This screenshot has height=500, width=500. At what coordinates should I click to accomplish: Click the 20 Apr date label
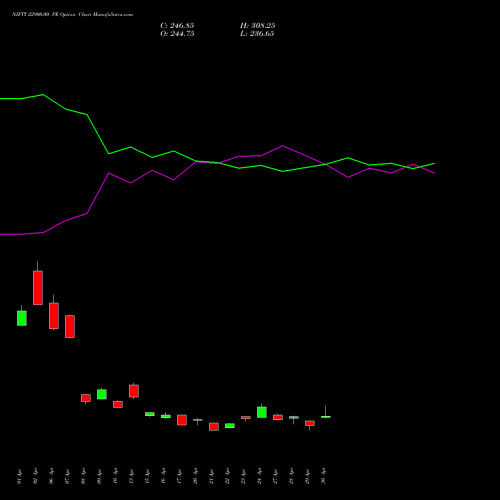coord(195,476)
